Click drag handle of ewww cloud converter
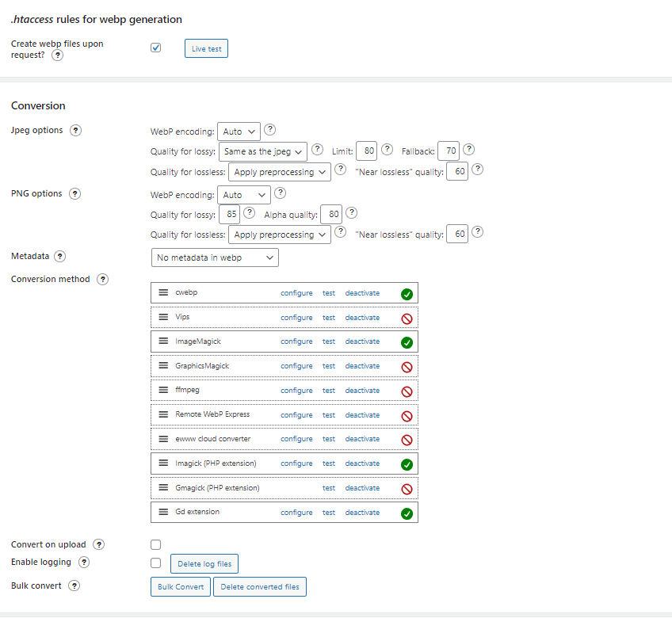Image resolution: width=672 pixels, height=618 pixels. 163,439
